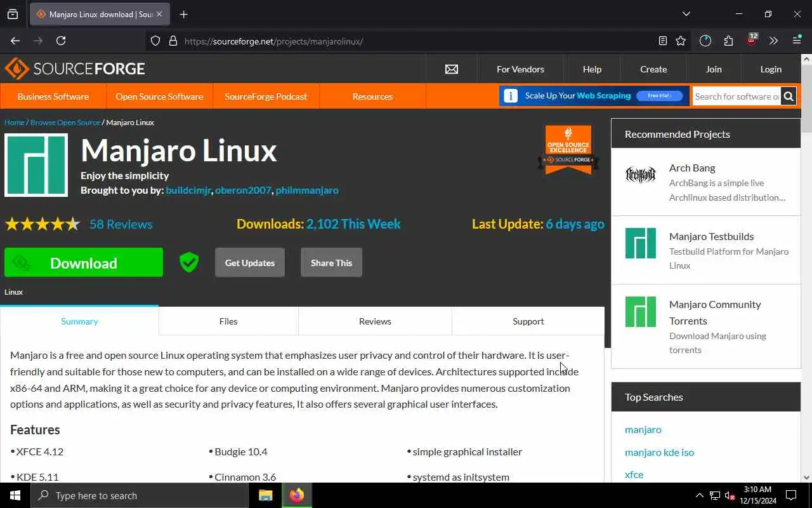Go to Home breadcrumb link
This screenshot has width=812, height=508.
(14, 122)
